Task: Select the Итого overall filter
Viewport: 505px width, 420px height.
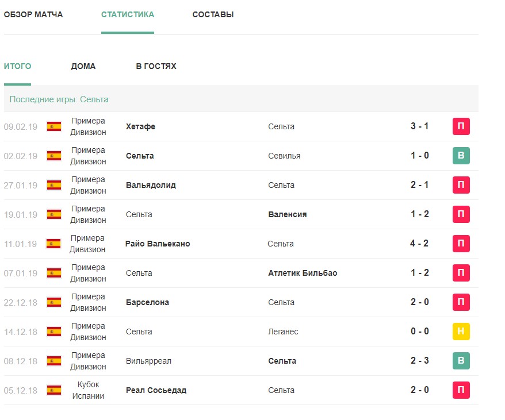Action: pos(18,66)
